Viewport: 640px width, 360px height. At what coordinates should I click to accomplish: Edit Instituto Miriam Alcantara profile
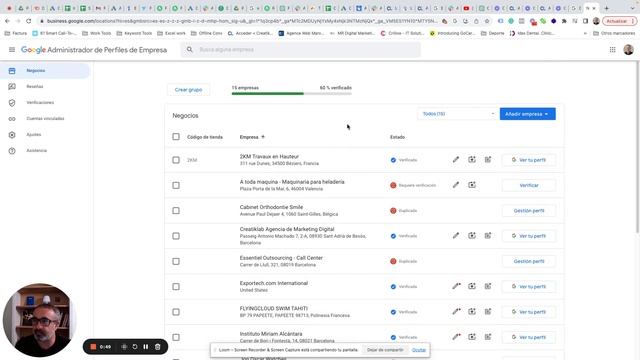456,337
